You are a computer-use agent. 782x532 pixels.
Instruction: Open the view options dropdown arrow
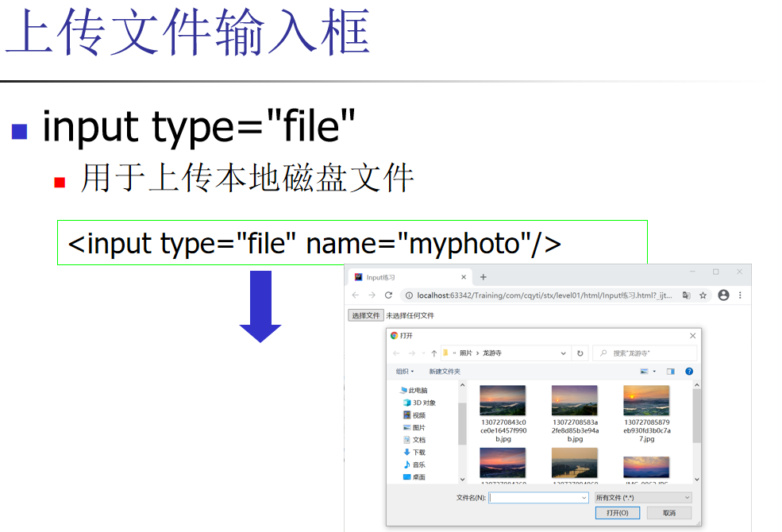(x=654, y=372)
